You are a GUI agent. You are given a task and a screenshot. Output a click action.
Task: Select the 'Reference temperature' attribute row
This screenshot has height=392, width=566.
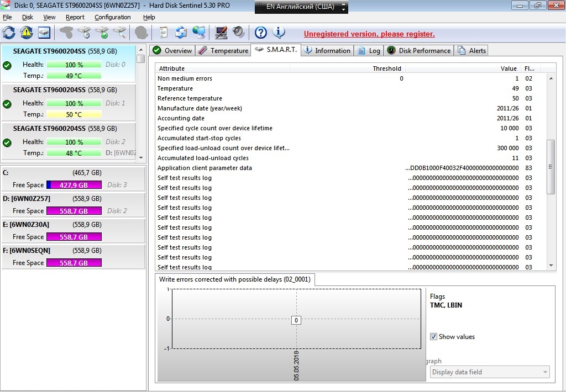pos(351,98)
